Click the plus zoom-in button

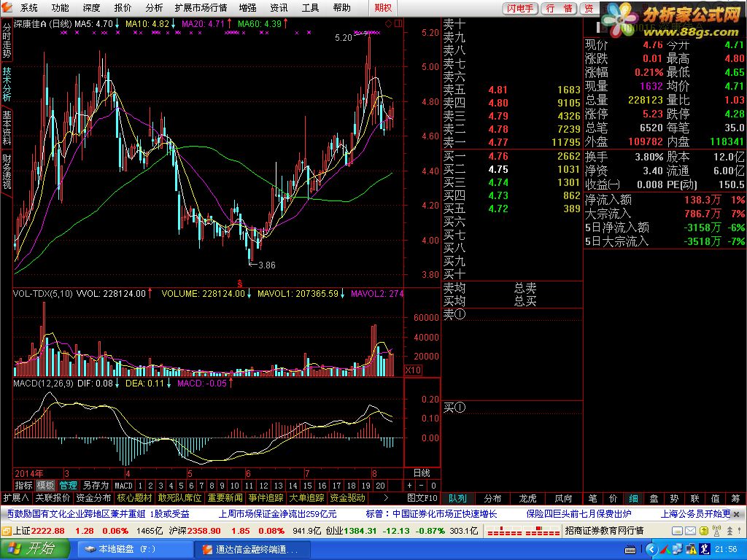pyautogui.click(x=410, y=486)
